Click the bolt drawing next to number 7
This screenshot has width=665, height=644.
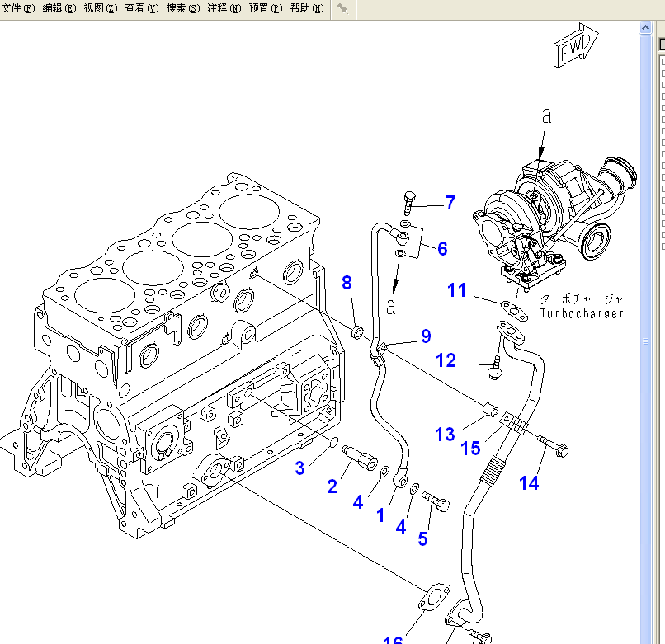[410, 203]
